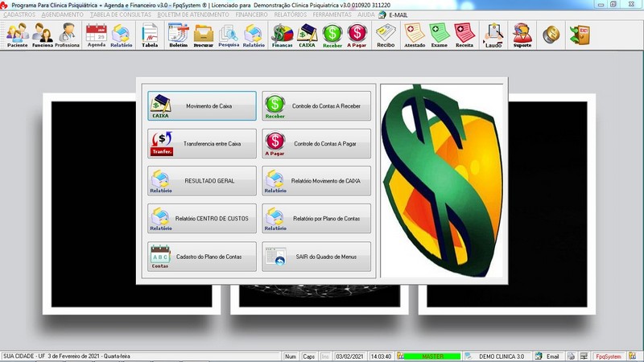Open the Tabela toolbar icon
644x362 pixels.
pos(150,35)
